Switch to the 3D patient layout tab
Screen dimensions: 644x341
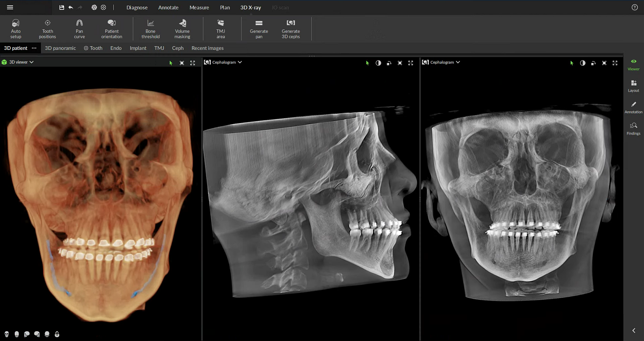16,48
